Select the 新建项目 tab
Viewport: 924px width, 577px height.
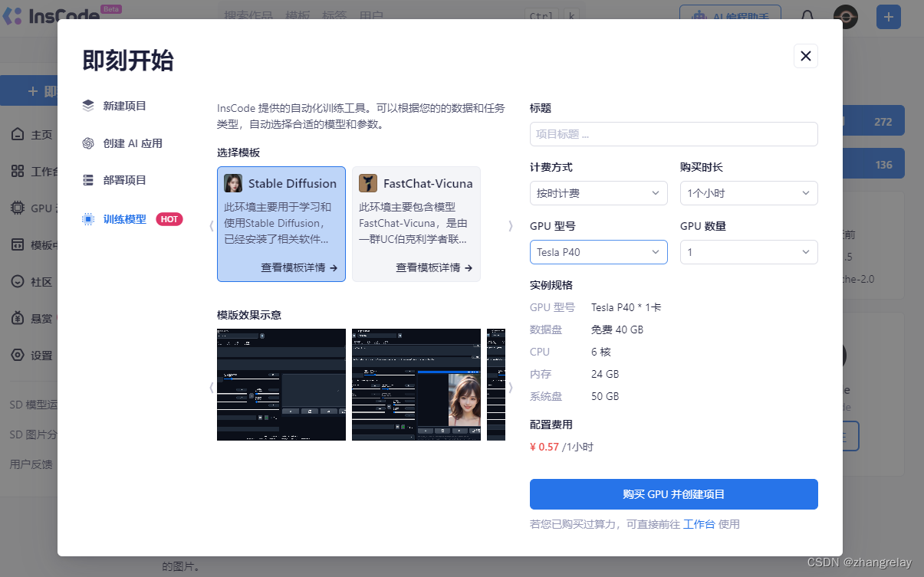[125, 106]
